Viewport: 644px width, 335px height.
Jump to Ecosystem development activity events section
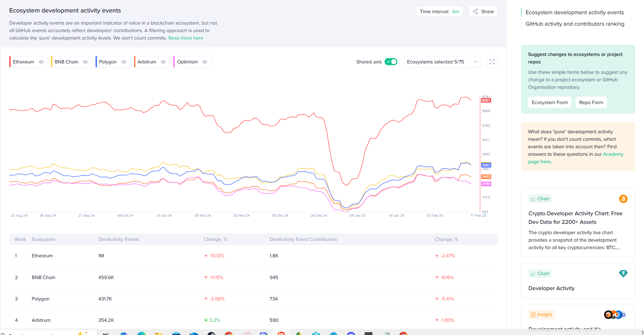(x=575, y=12)
